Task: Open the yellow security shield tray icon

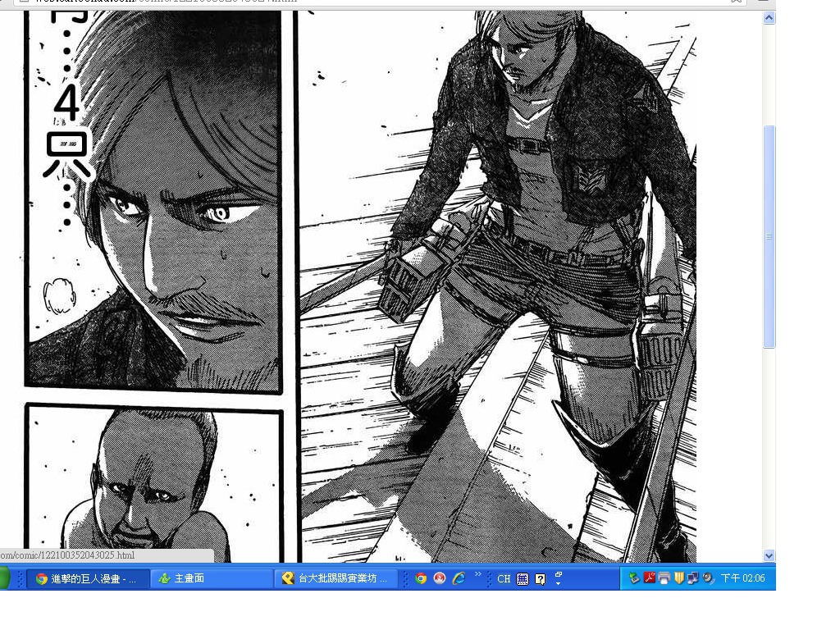Action: [x=678, y=578]
